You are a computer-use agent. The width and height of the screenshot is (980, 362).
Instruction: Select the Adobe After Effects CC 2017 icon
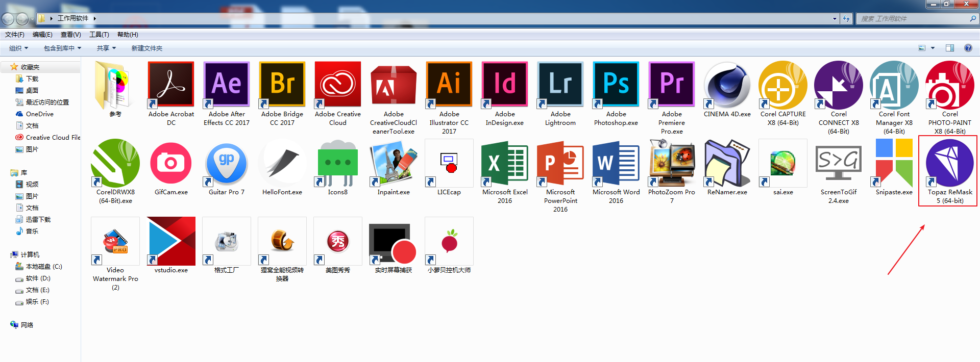point(227,85)
